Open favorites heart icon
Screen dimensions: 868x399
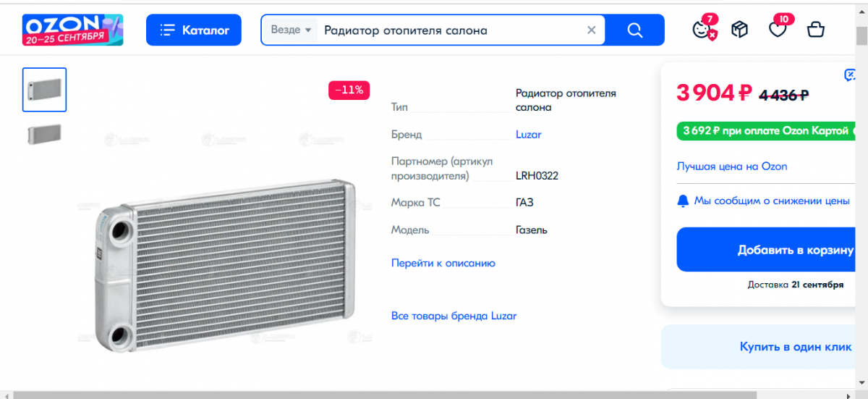(x=777, y=30)
